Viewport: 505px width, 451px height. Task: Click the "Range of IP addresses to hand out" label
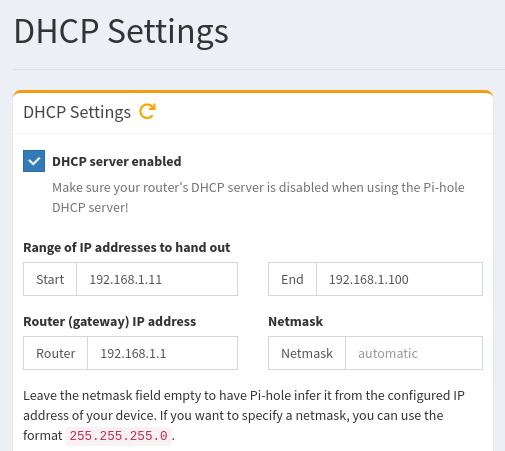point(127,248)
